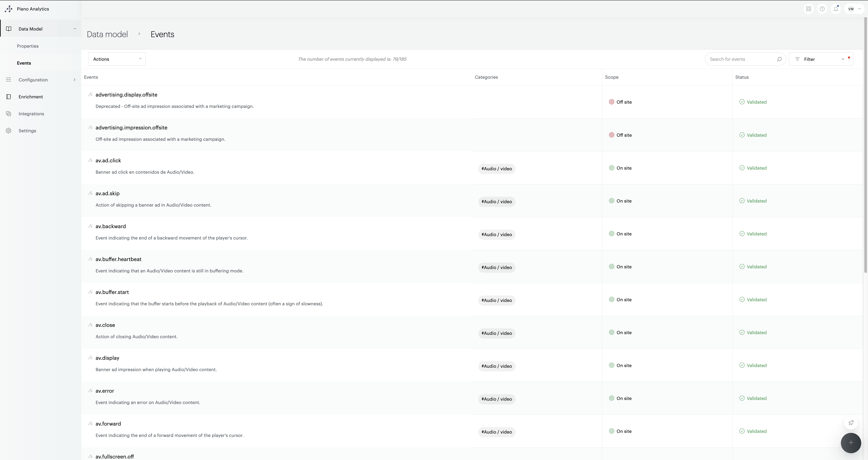View notifications via the bell icon

click(835, 9)
